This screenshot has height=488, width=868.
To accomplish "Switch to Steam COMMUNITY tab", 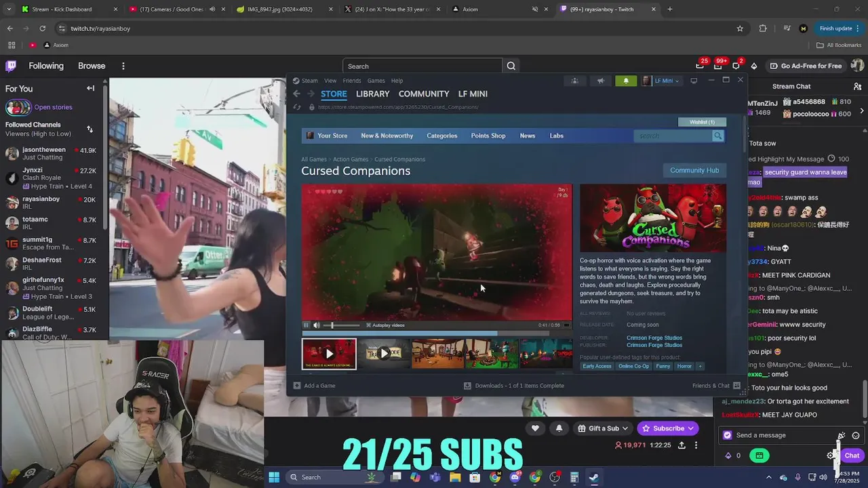I will (x=424, y=94).
